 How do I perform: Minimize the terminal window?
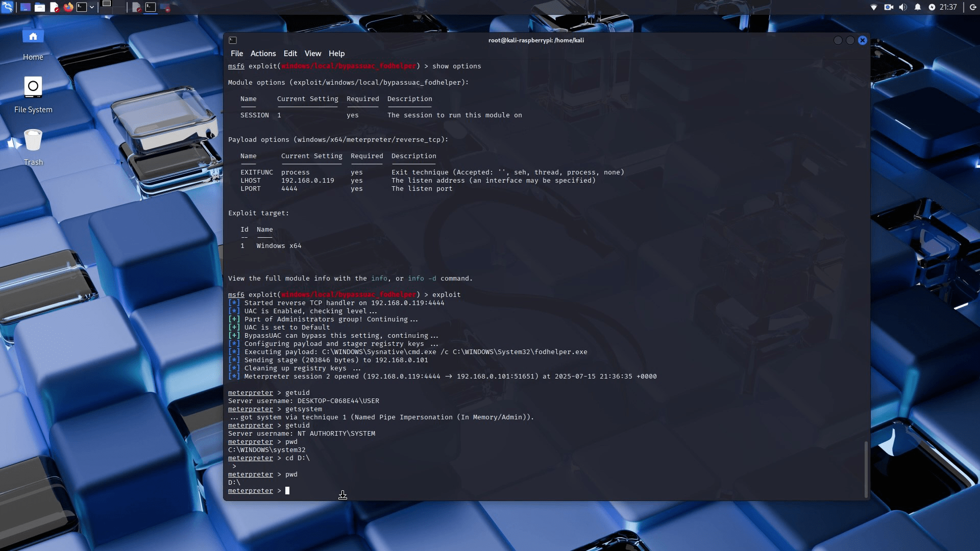[x=838, y=40]
